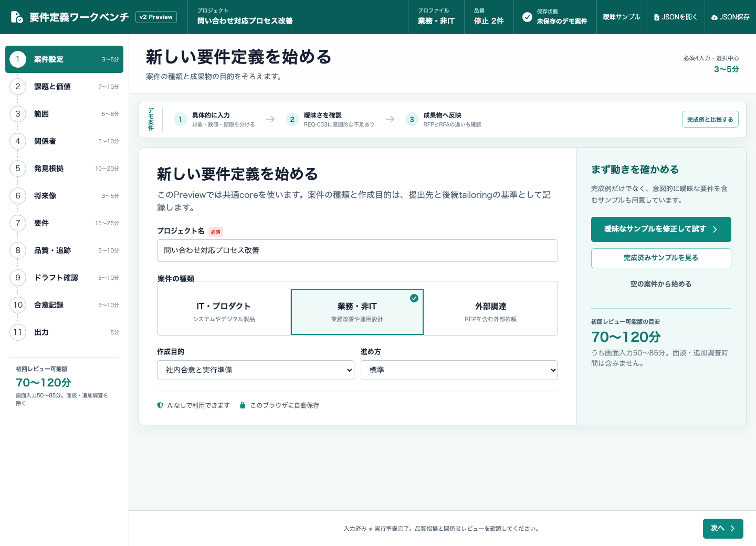Viewport: 756px width, 546px height.
Task: Click the v2 Preview badge
Action: coord(156,17)
